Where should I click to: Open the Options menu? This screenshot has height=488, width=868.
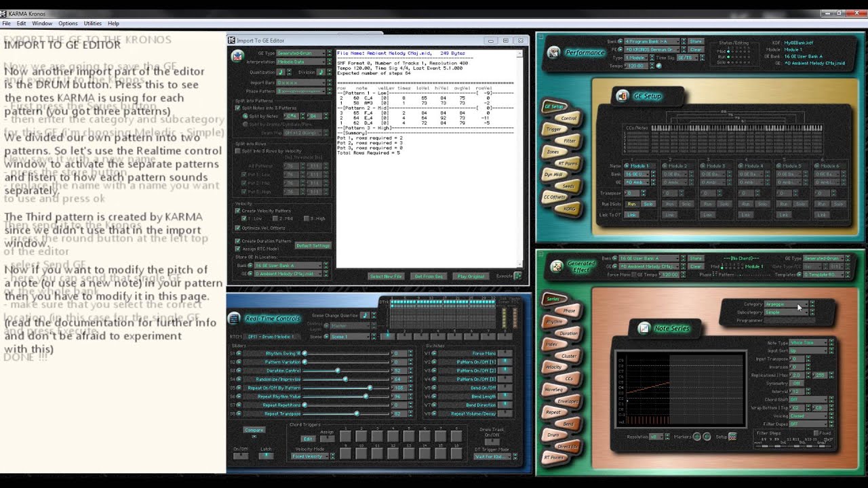point(68,23)
